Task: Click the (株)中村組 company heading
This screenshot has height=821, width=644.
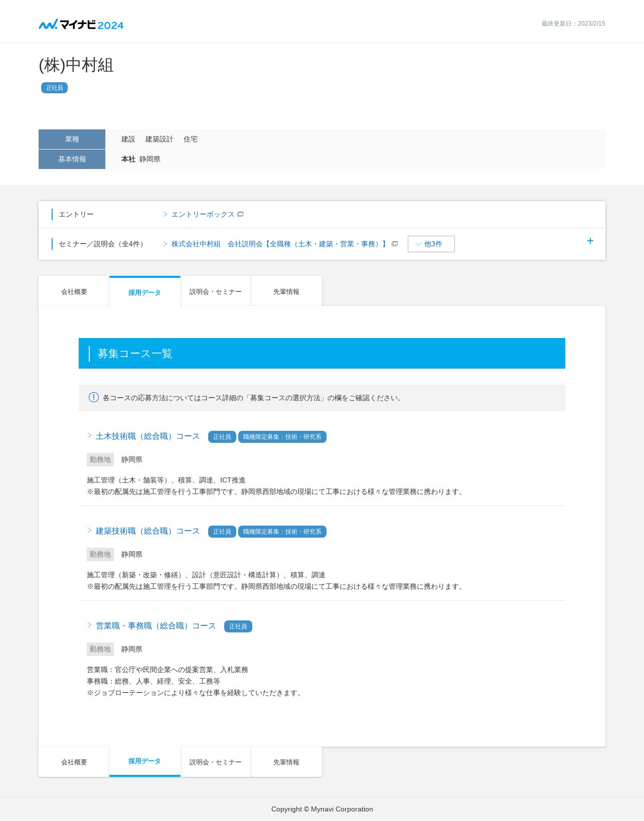Action: point(76,65)
